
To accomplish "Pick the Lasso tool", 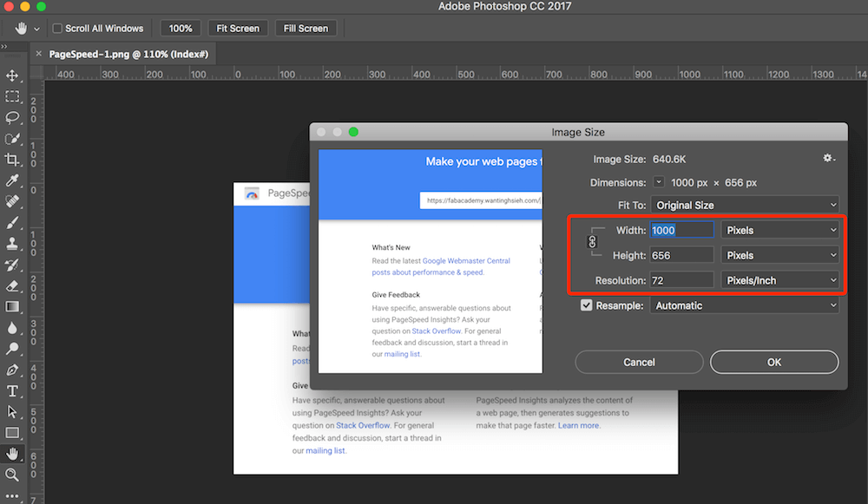I will (x=12, y=118).
